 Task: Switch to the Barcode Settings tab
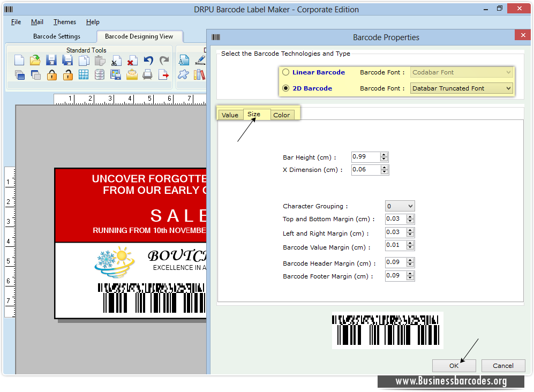(x=56, y=36)
